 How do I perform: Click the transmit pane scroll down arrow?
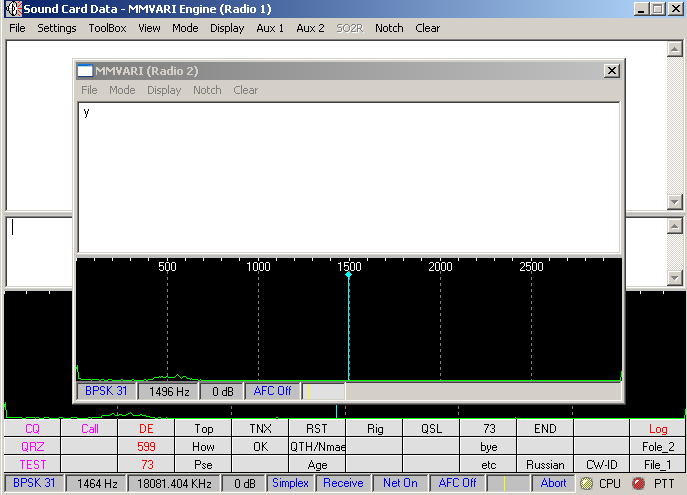[675, 277]
